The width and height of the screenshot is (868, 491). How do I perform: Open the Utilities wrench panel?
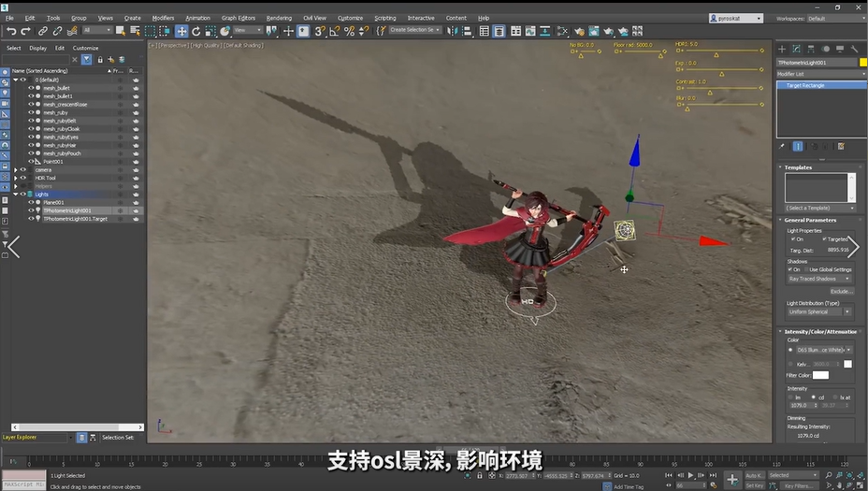[x=854, y=49]
